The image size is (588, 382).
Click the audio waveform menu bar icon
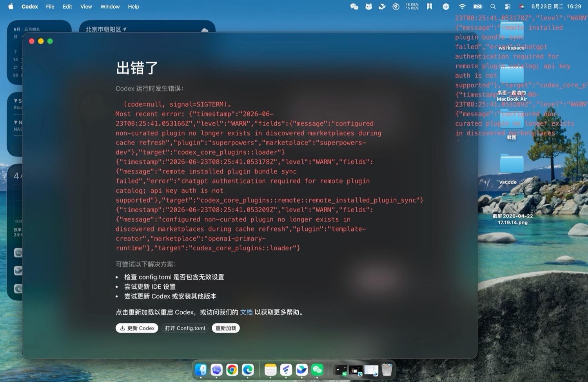(446, 7)
